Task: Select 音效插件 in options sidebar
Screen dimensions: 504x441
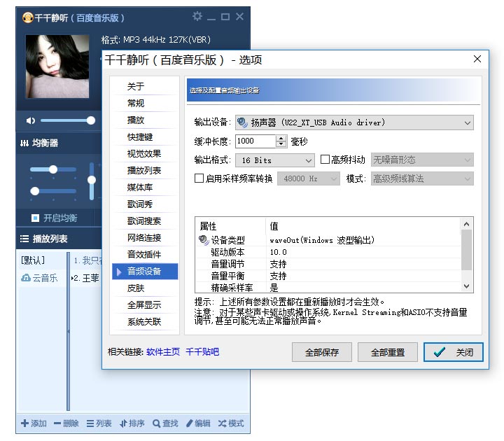Action: coord(145,254)
